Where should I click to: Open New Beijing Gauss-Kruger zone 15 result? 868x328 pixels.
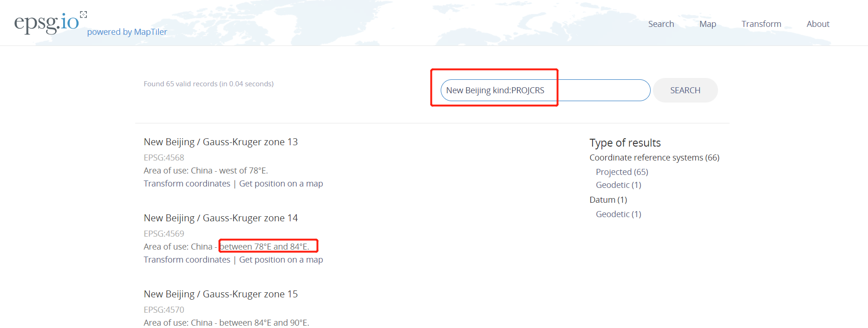coord(221,294)
